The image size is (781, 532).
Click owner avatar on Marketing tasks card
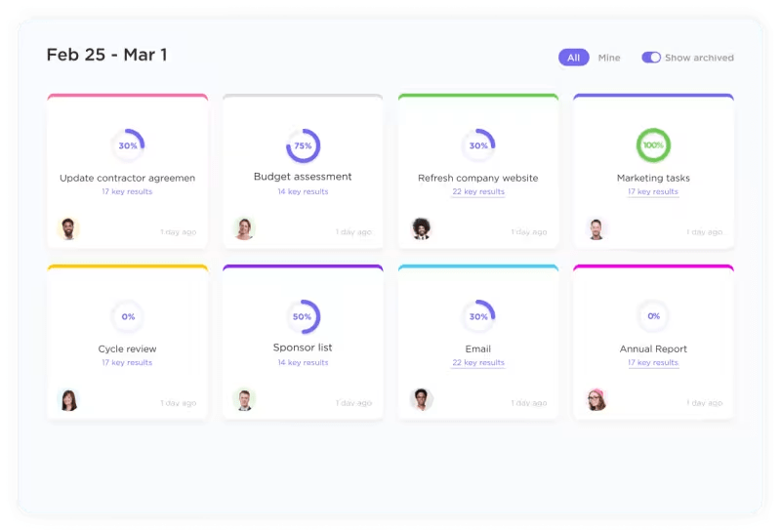(596, 229)
